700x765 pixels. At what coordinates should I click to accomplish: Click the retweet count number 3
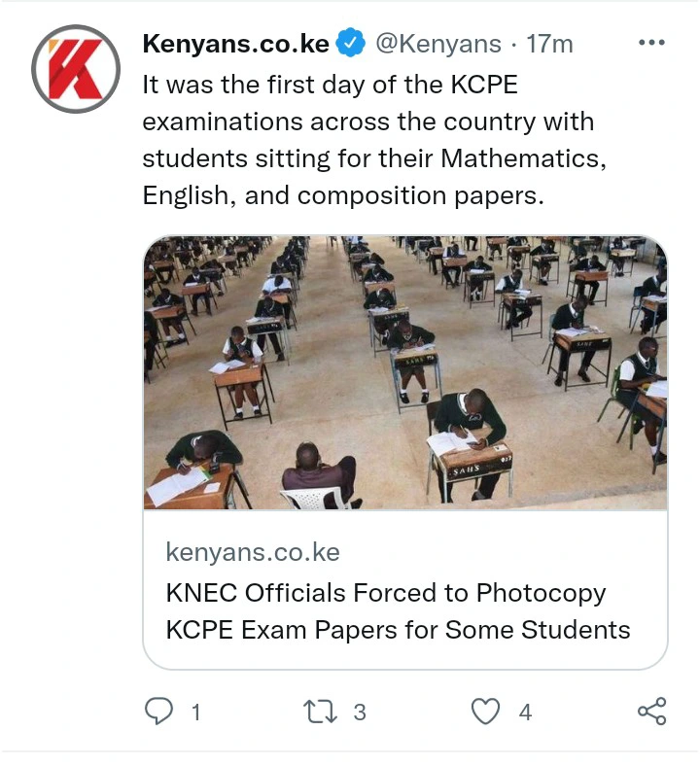pyautogui.click(x=359, y=713)
